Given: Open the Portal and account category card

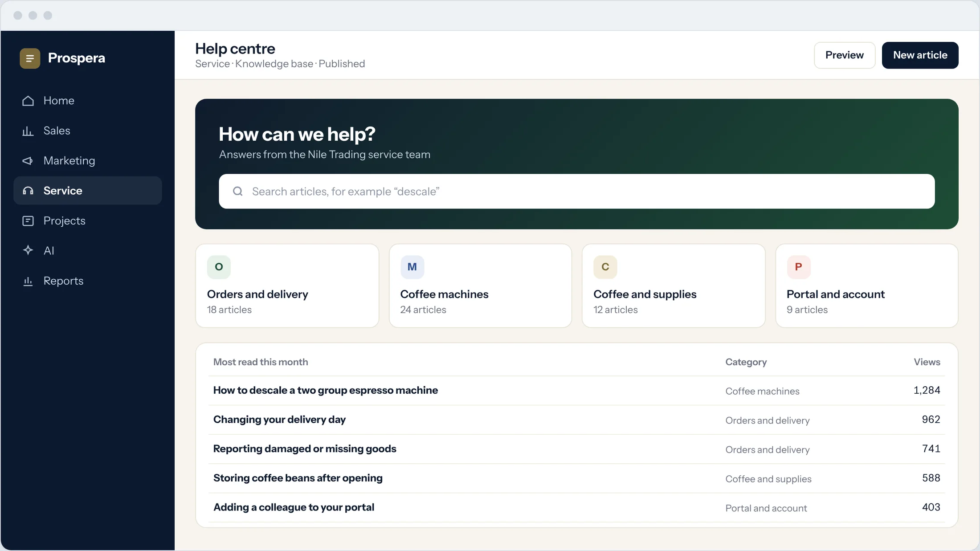Looking at the screenshot, I should (x=867, y=286).
